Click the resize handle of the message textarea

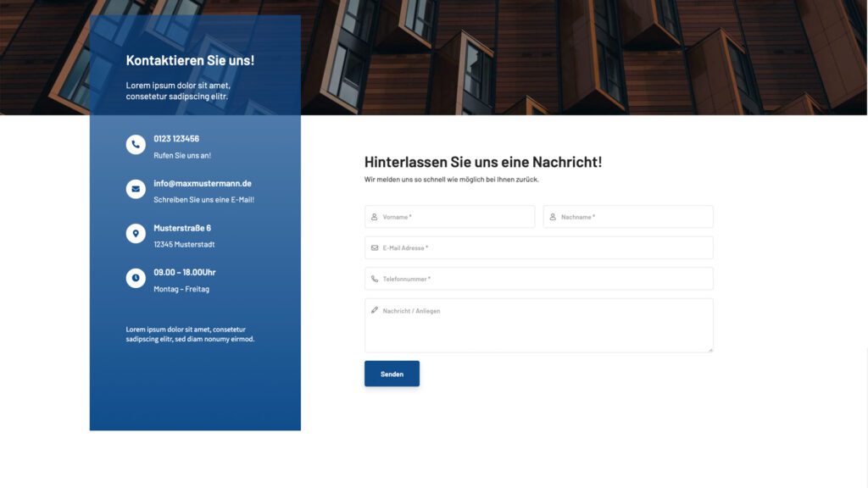point(709,349)
